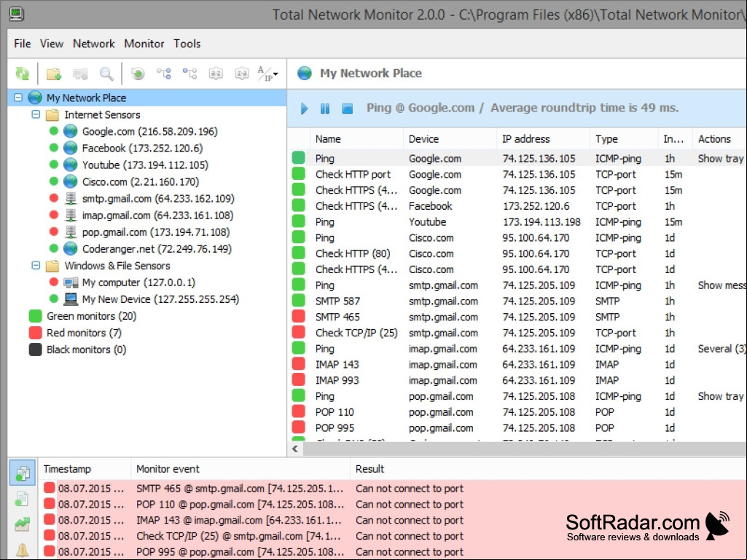Select imap.gmail.com device in the tree
This screenshot has width=747, height=560.
point(157,216)
